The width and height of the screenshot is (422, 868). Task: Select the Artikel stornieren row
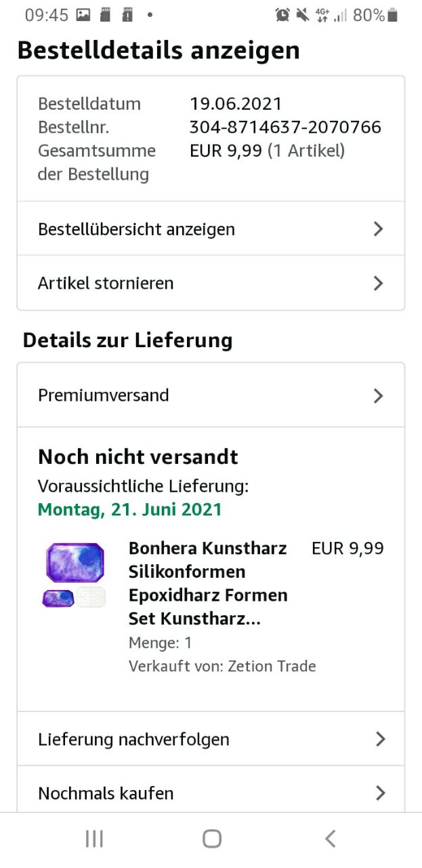click(106, 283)
